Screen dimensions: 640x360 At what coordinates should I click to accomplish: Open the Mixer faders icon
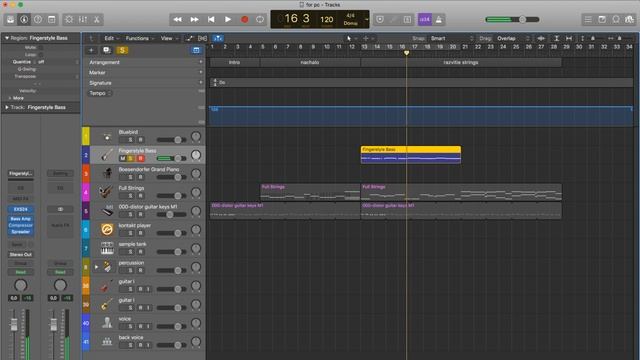[83, 19]
